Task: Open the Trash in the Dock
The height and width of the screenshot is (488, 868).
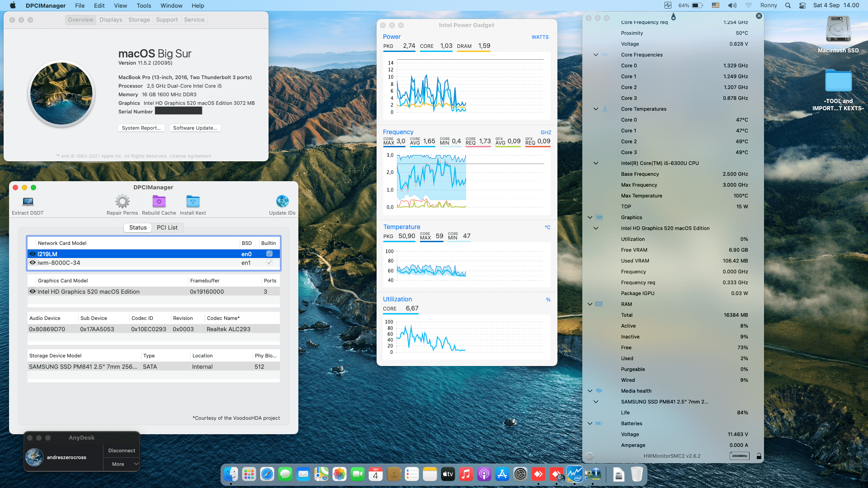Action: pos(637,474)
